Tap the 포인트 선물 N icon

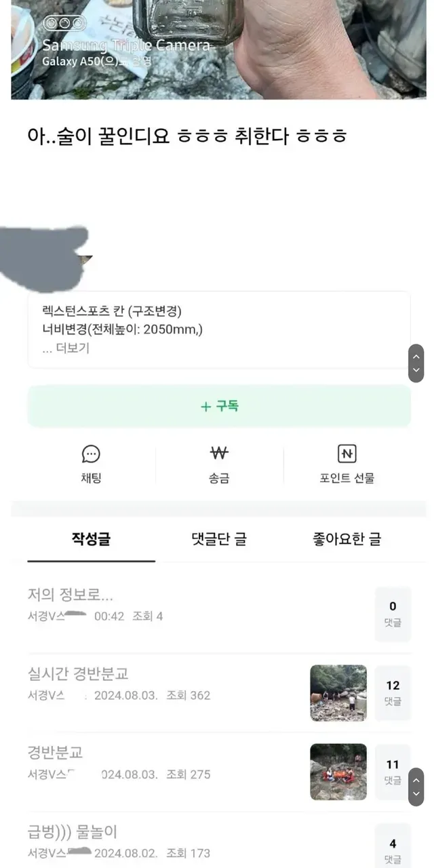coord(347,454)
